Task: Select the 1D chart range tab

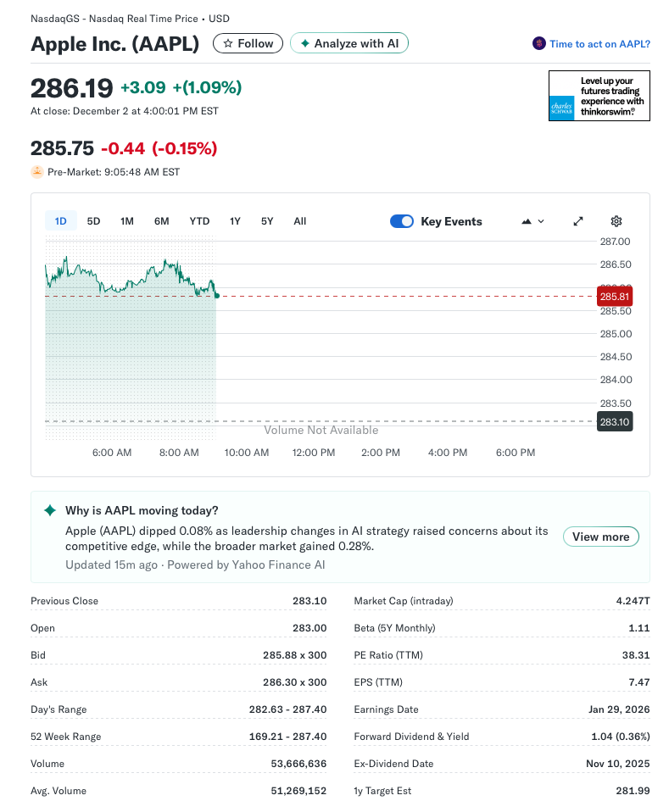Action: (61, 221)
